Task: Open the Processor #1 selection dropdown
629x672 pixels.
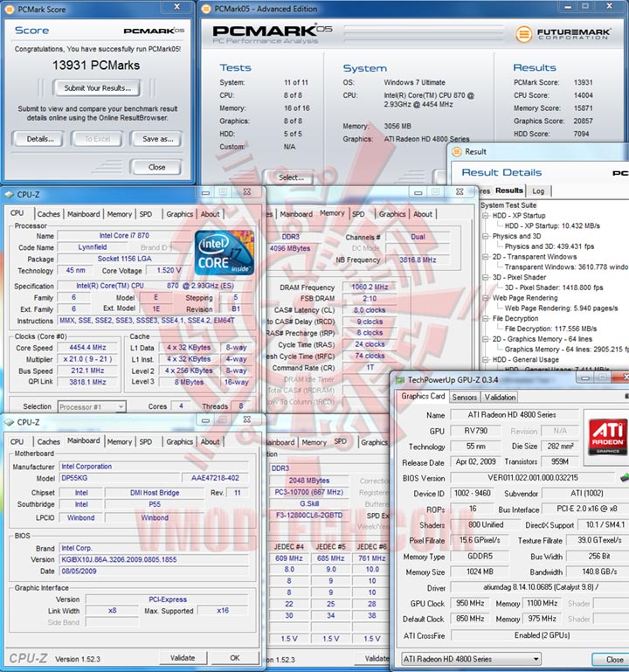Action: click(121, 406)
